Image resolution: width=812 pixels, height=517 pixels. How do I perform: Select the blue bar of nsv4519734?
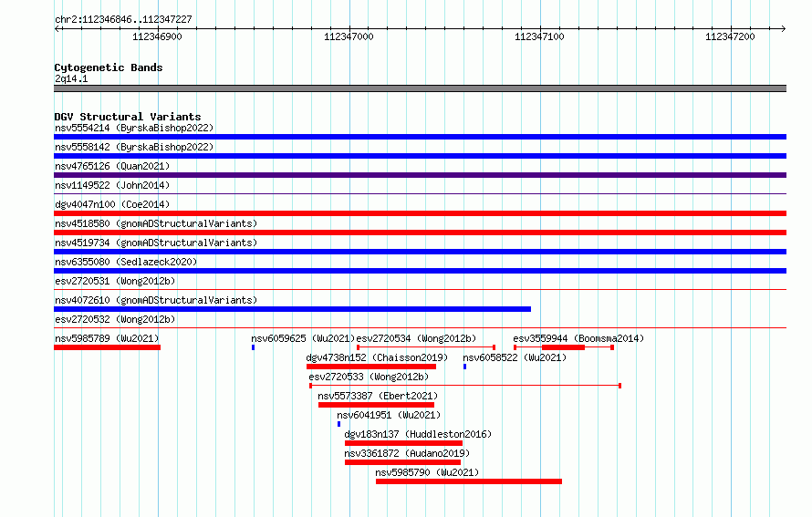point(420,252)
